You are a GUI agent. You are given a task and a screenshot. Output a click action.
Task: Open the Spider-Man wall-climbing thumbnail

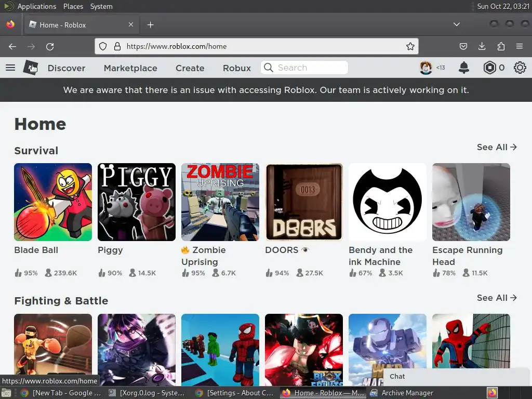(x=471, y=341)
